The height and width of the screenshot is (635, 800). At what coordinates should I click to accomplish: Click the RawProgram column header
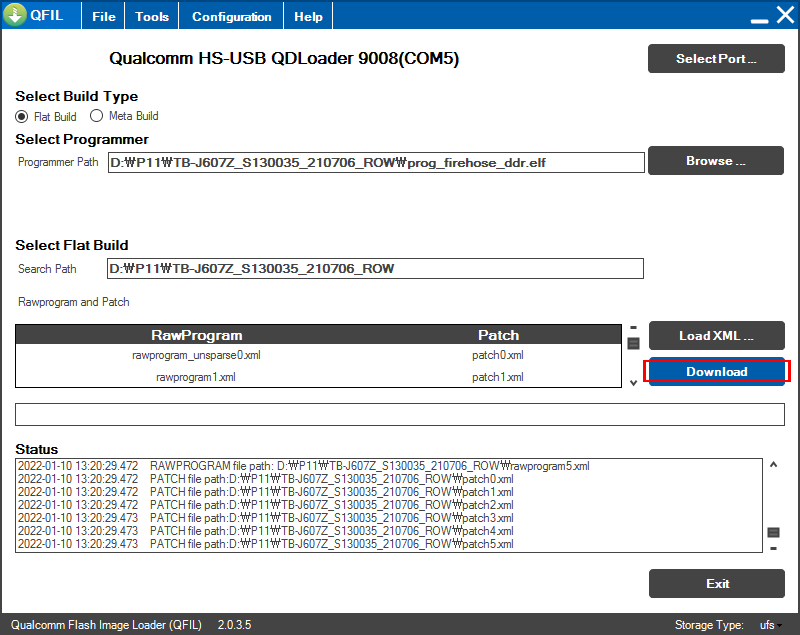click(196, 335)
